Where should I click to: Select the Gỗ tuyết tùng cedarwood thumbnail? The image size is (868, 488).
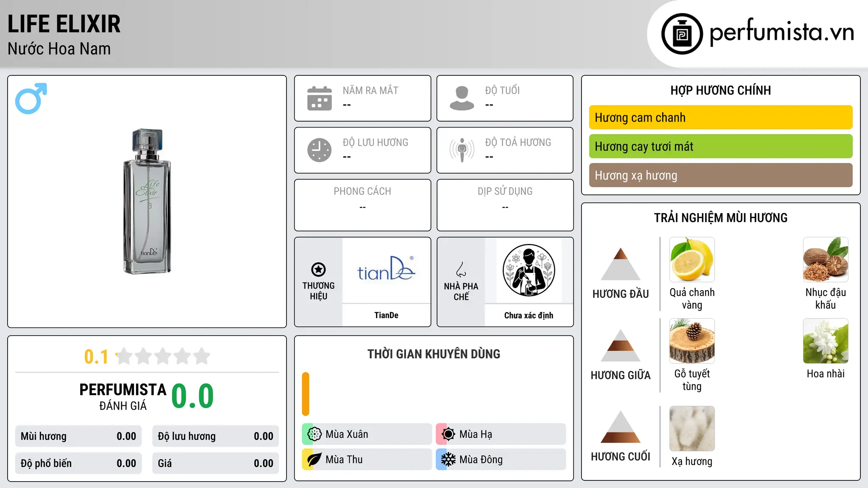tap(692, 341)
